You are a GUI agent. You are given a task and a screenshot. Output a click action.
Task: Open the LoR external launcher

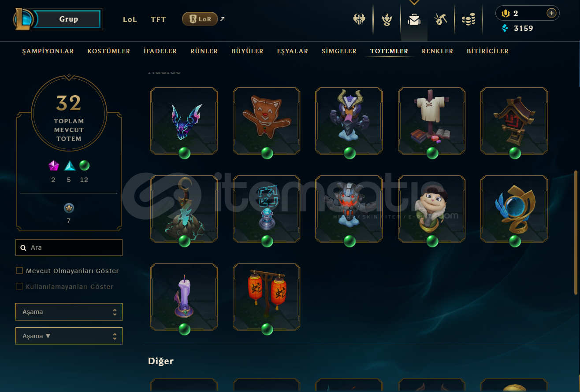(x=200, y=19)
